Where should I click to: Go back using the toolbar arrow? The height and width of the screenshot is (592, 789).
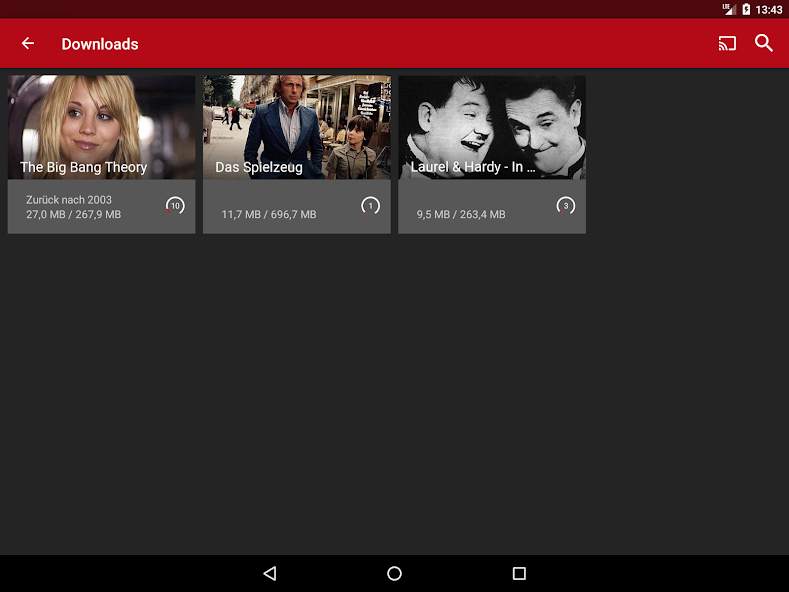[x=28, y=43]
